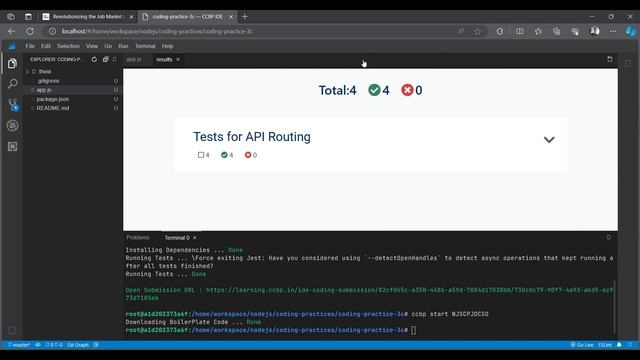The image size is (640, 360).
Task: Click the terminal vertical scrollbar
Action: tap(614, 306)
